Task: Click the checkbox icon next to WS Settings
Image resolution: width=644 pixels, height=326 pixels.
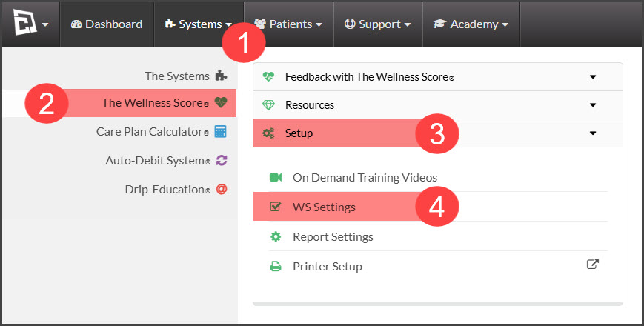Action: click(x=275, y=207)
